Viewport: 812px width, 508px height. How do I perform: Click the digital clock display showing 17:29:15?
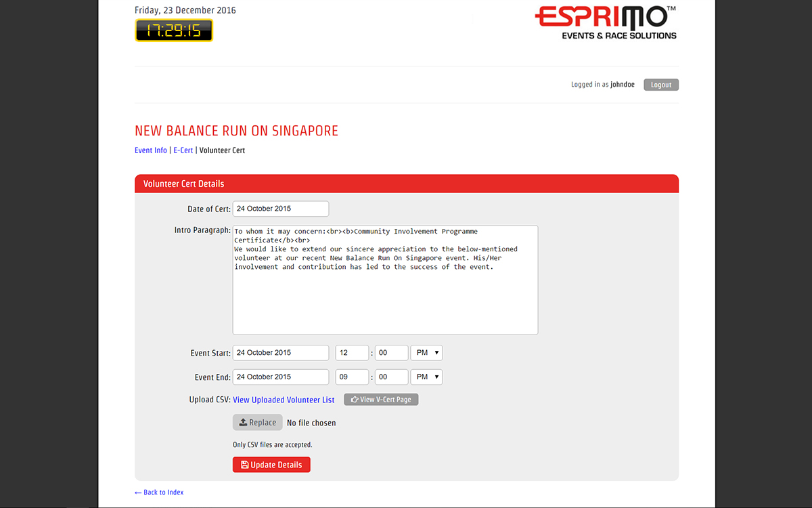[x=174, y=30]
